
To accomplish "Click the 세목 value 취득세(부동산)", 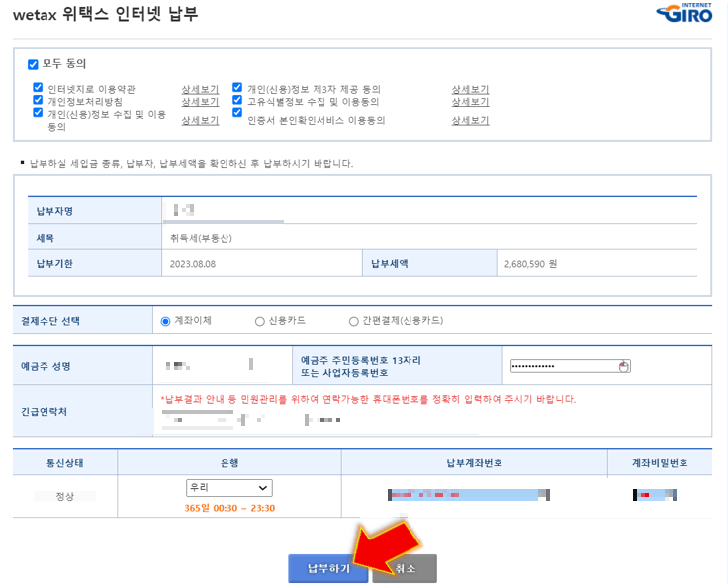I will (201, 238).
